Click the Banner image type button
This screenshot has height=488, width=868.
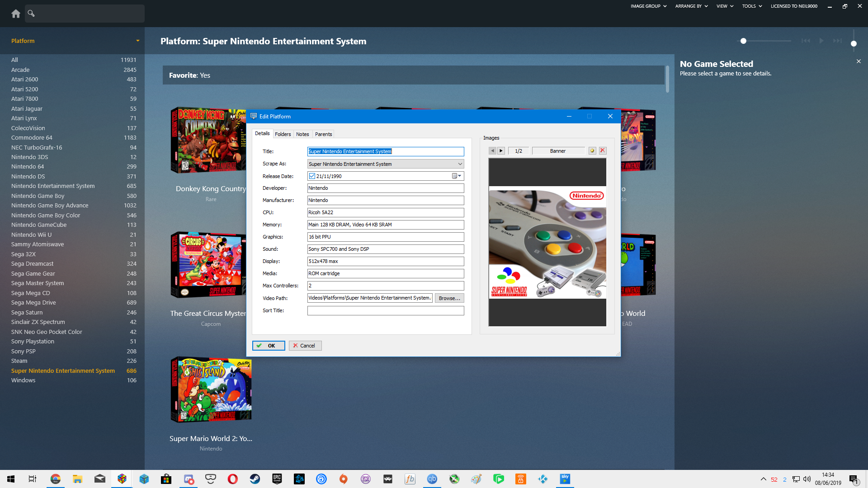[558, 151]
